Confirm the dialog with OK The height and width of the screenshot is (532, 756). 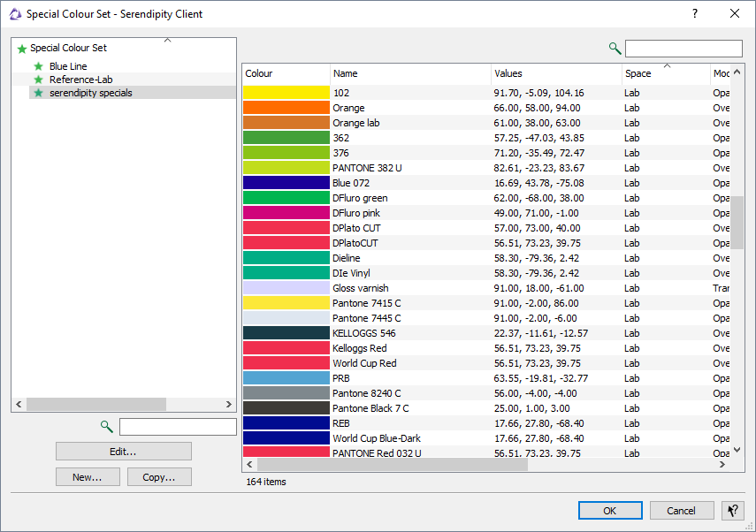pyautogui.click(x=610, y=510)
